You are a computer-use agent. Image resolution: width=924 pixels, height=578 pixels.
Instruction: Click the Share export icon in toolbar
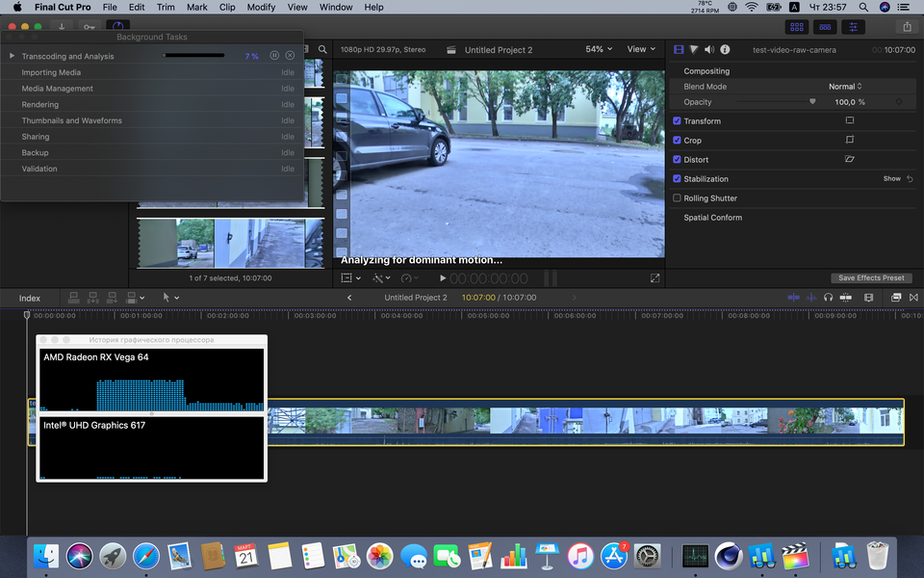(906, 27)
